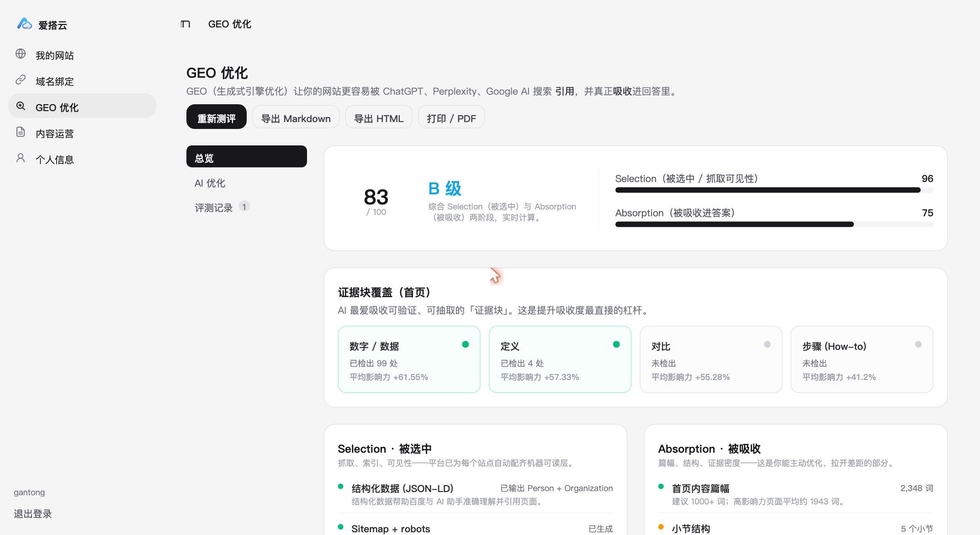Click 平均影响力 +61.55% text
980x535 pixels.
coord(389,377)
